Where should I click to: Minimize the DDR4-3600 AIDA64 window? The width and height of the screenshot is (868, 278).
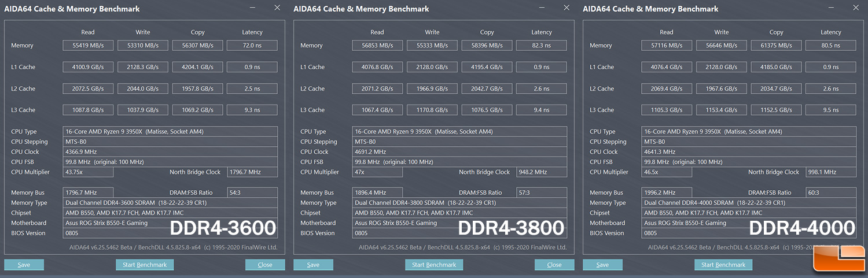point(252,8)
